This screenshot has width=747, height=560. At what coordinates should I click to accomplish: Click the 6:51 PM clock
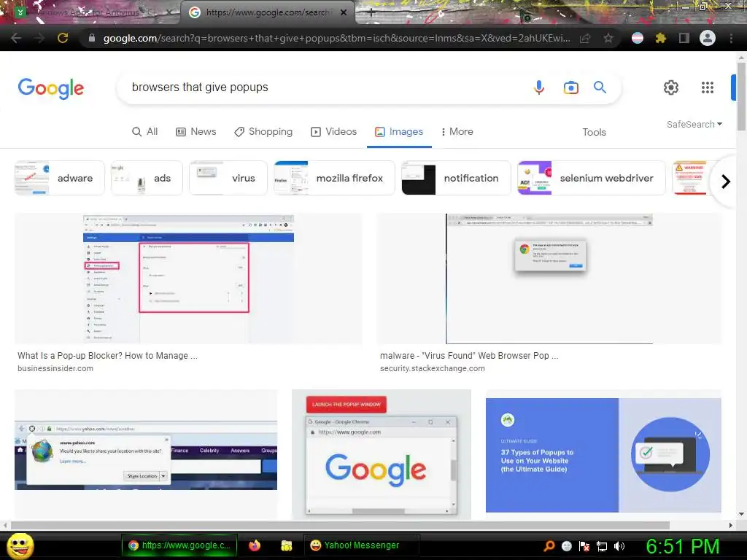(x=683, y=546)
